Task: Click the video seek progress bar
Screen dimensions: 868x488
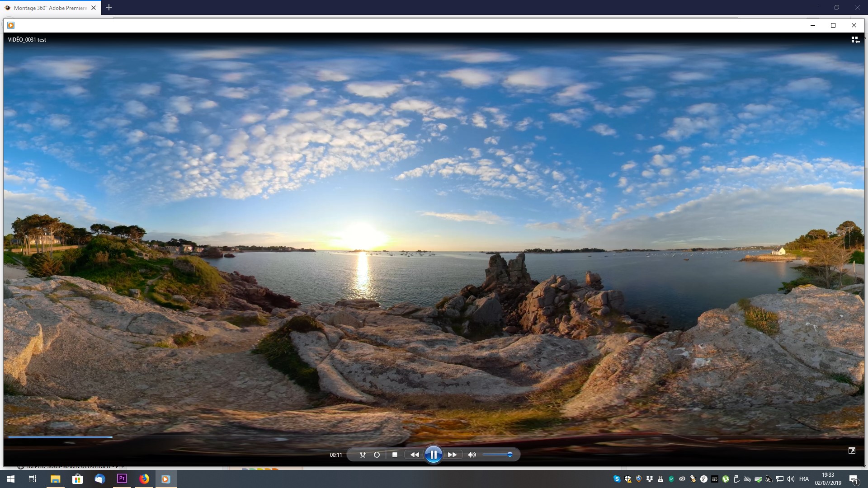Action: pyautogui.click(x=434, y=437)
